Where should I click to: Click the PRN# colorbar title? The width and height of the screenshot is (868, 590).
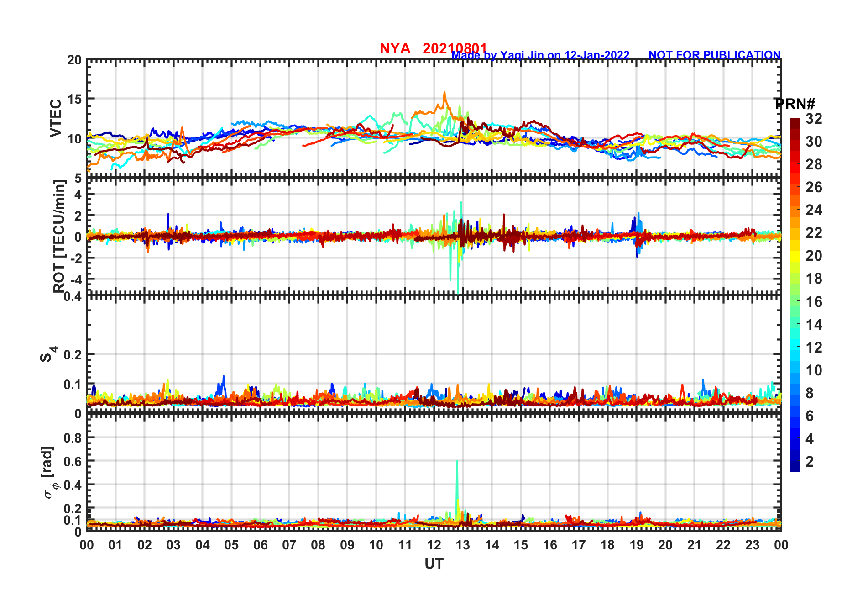coord(795,104)
